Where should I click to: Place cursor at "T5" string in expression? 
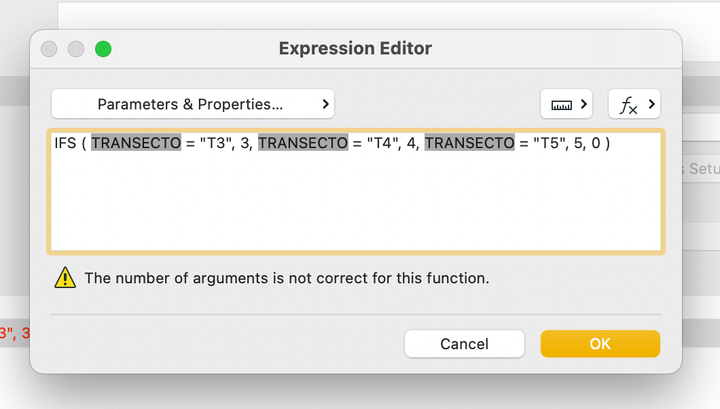click(546, 144)
